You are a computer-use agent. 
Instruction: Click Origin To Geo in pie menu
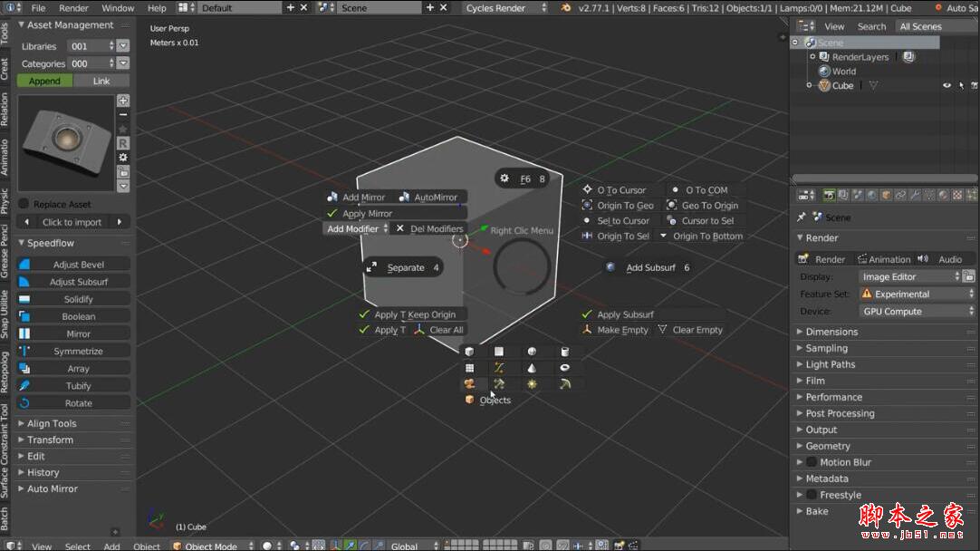[x=618, y=205]
